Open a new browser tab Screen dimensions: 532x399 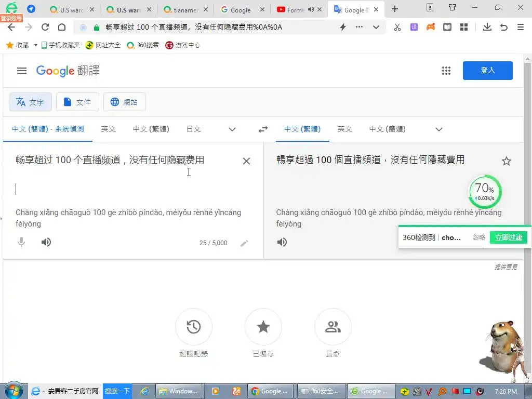click(395, 9)
